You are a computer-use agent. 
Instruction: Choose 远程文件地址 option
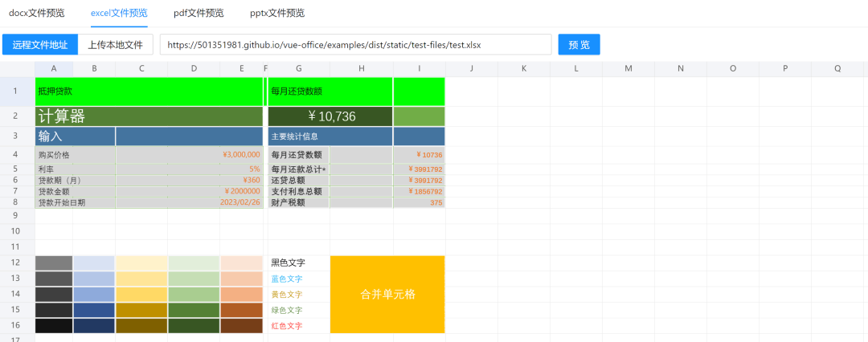click(x=40, y=45)
